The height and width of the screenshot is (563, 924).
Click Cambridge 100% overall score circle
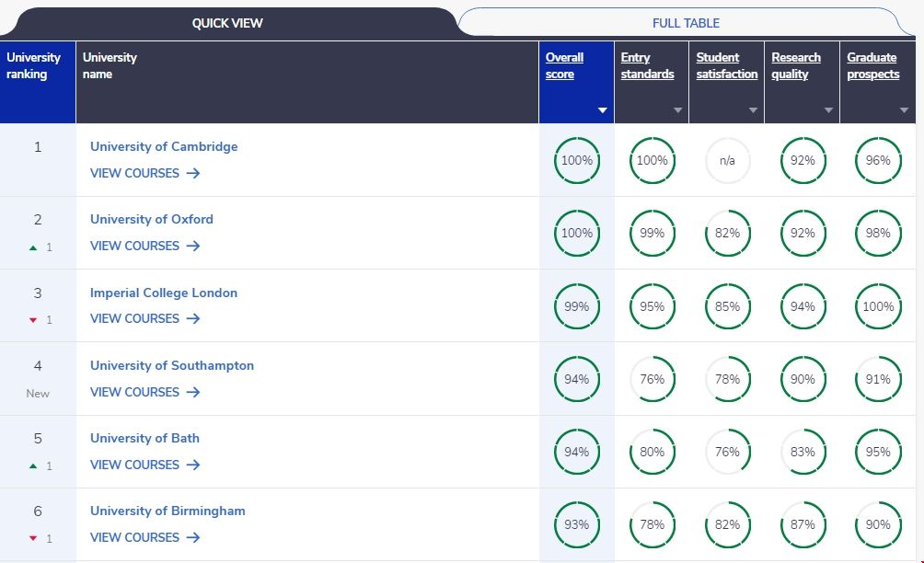577,160
